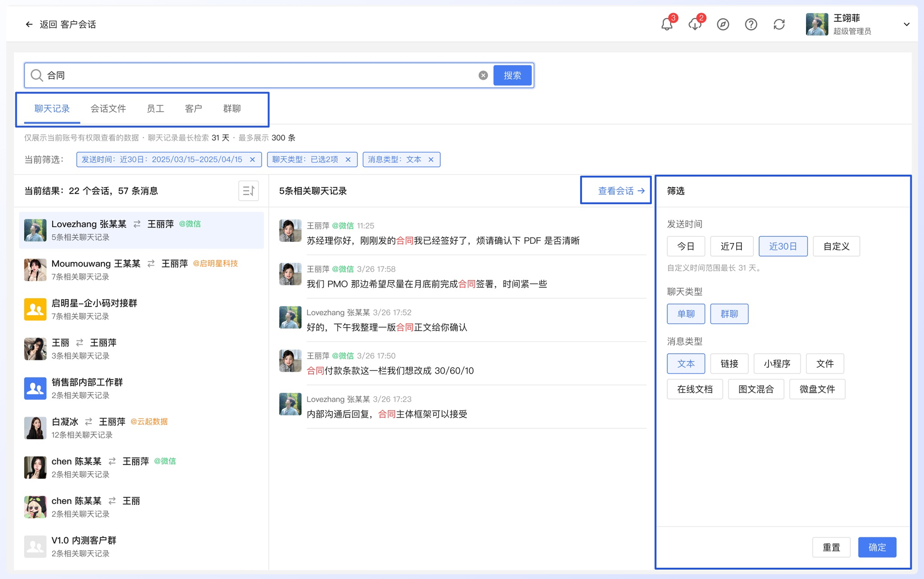Open the download cloud icon

click(695, 24)
